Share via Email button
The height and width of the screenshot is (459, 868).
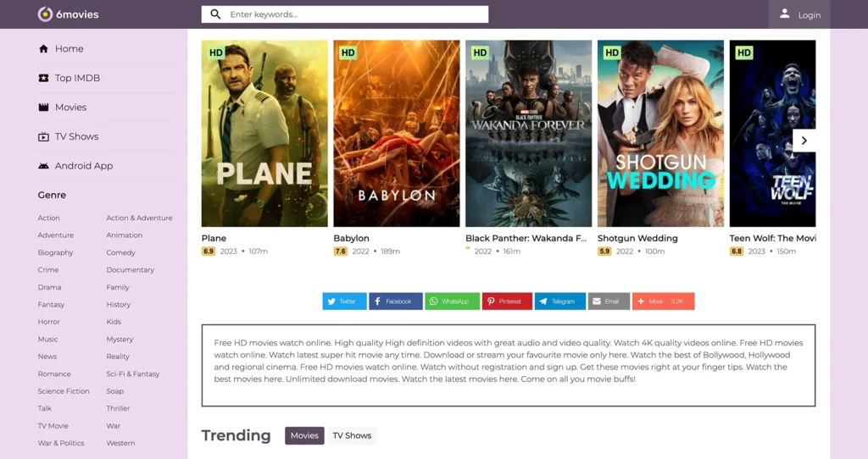click(609, 301)
